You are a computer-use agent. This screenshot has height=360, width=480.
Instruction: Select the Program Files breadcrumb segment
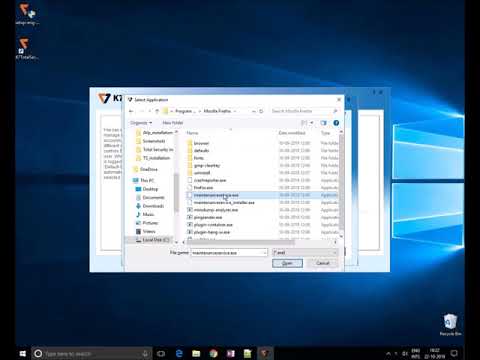coord(184,111)
